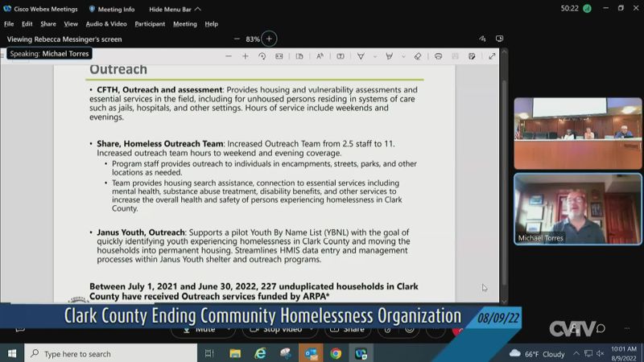Click the PDF zoom in plus icon
This screenshot has height=362, width=644.
pos(245,56)
